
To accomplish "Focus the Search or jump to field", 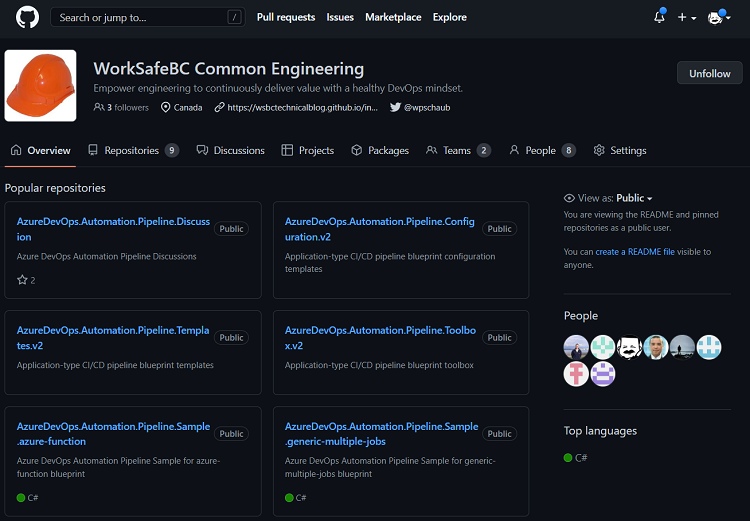I will [x=148, y=17].
